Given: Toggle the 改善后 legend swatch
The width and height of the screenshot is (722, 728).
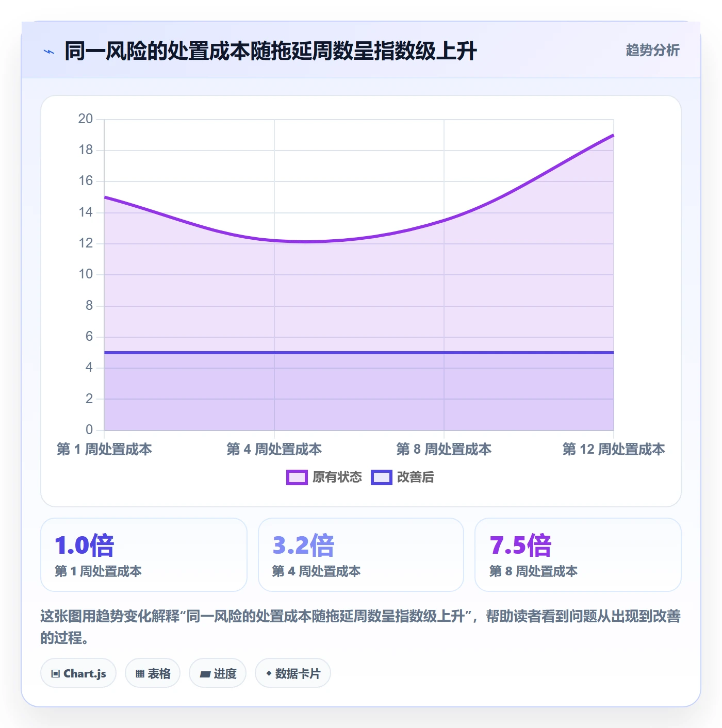Looking at the screenshot, I should [x=382, y=477].
